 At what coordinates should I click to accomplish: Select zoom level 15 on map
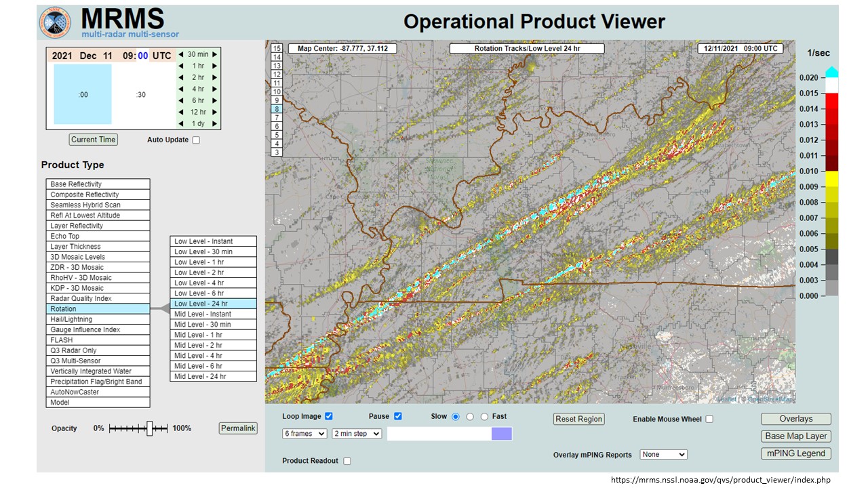tap(277, 49)
